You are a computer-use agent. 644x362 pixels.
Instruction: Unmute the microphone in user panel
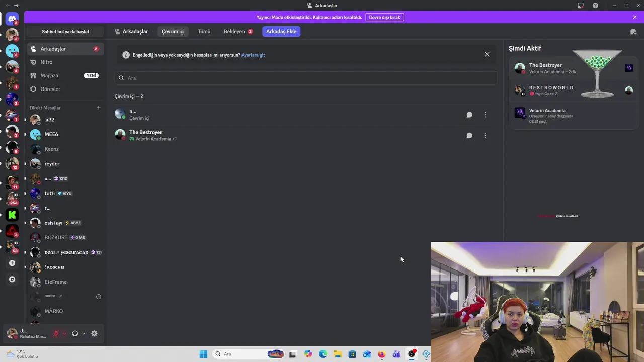click(56, 333)
